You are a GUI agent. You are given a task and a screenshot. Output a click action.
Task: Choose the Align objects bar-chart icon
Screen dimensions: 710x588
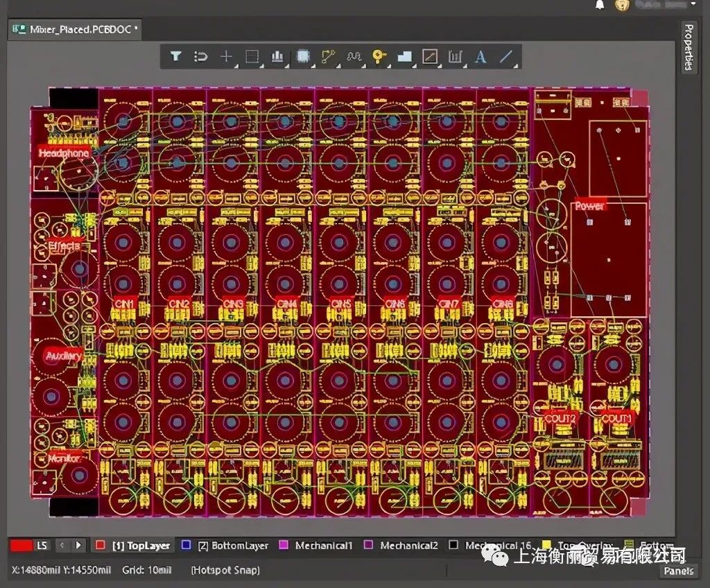[x=277, y=57]
